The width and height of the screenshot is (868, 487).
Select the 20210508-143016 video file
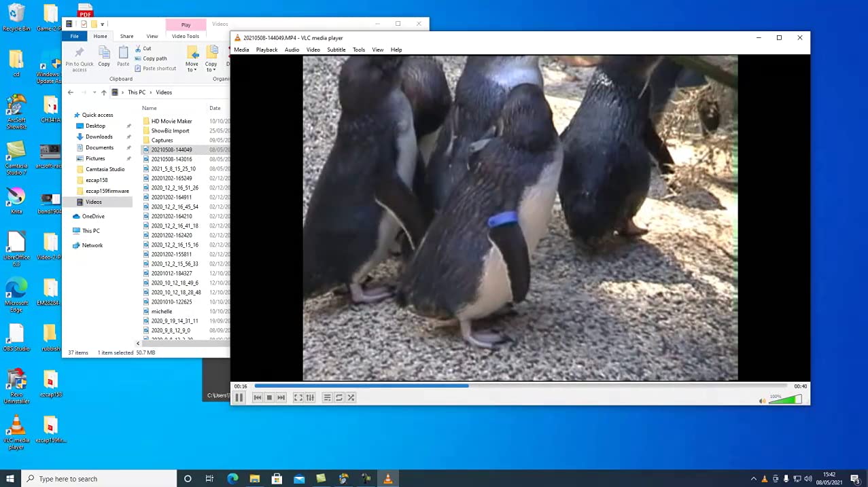(171, 159)
